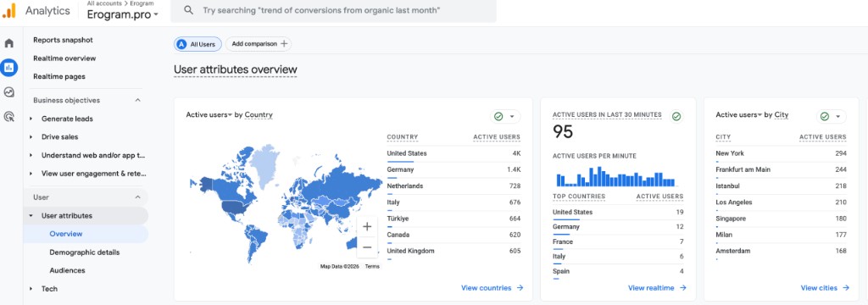This screenshot has width=868, height=305.
Task: Open Realtime overview
Action: (x=64, y=58)
